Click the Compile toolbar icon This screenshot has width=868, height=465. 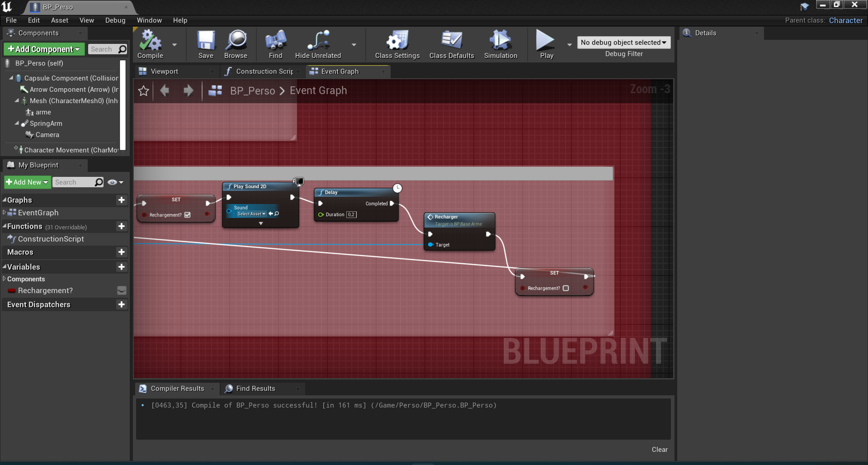point(150,44)
